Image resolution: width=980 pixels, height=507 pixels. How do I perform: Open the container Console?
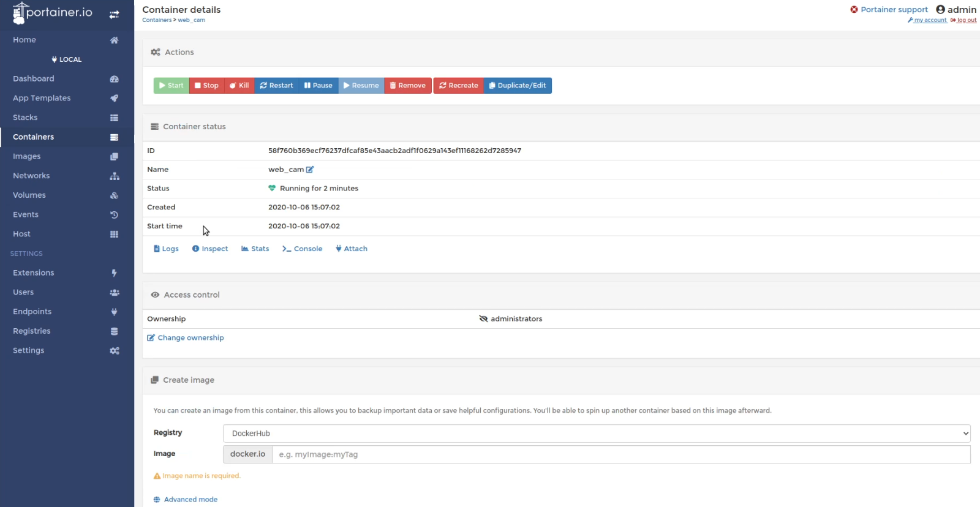(x=303, y=249)
